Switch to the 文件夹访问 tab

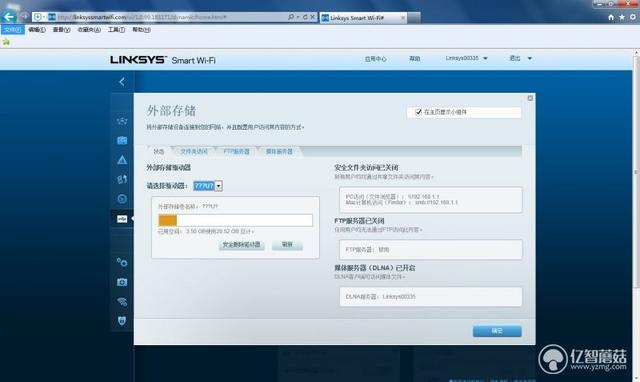[194, 151]
